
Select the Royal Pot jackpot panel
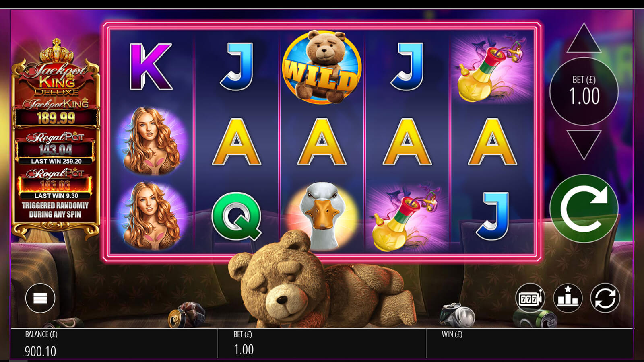(x=56, y=183)
